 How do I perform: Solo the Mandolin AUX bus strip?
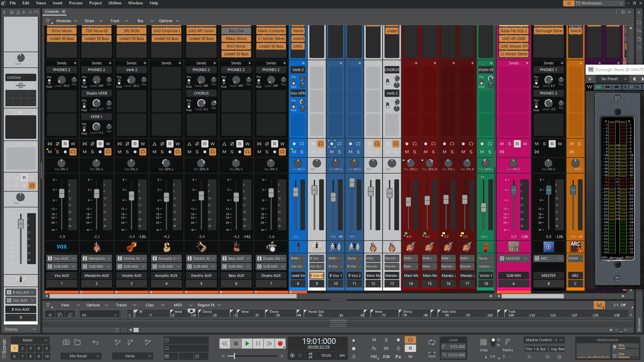(92, 152)
